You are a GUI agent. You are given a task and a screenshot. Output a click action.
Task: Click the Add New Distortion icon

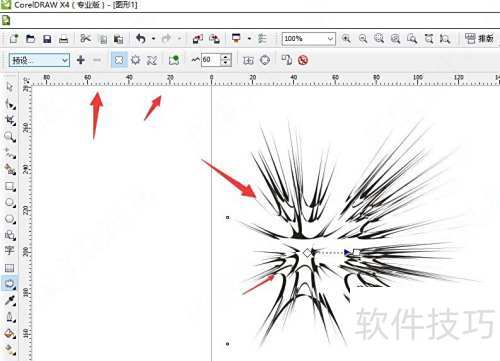pyautogui.click(x=174, y=60)
